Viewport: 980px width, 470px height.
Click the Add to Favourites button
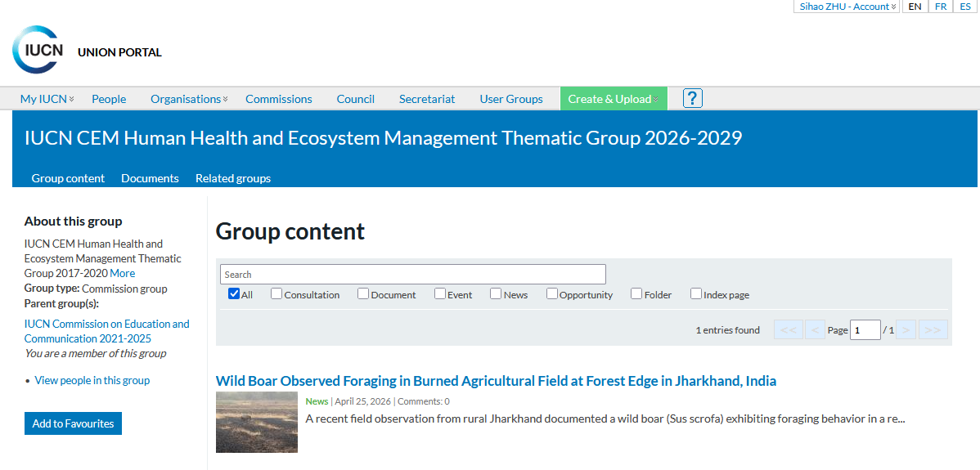pos(73,423)
